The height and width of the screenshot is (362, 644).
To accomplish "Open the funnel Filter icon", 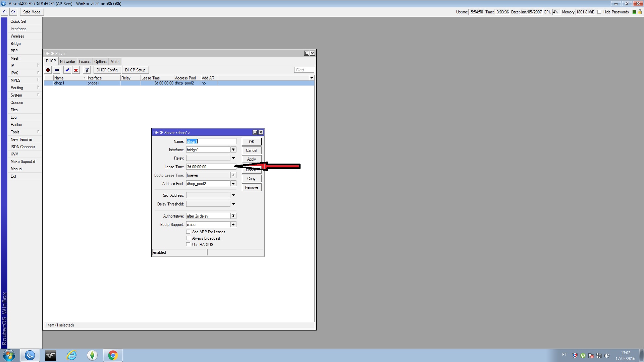I will [87, 70].
